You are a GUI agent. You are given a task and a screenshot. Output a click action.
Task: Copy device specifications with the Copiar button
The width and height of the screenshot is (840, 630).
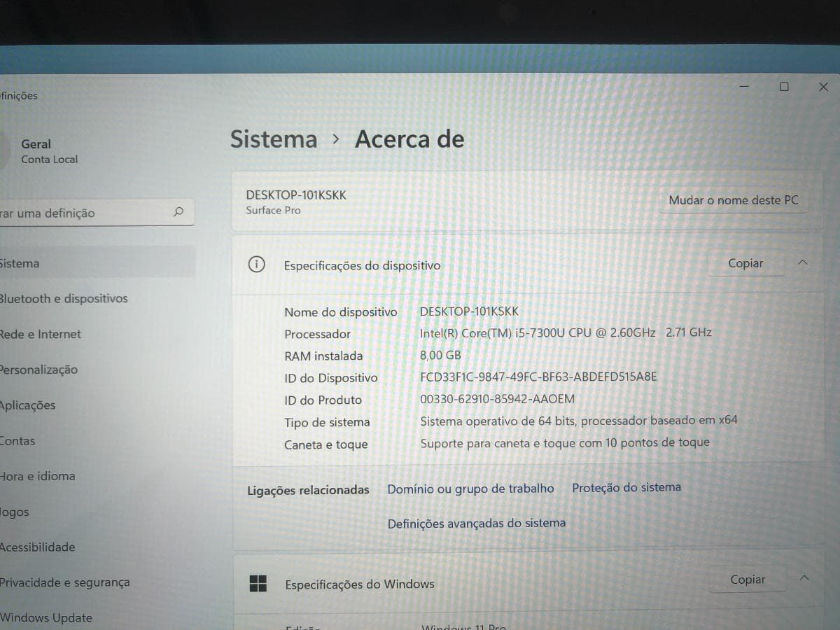tap(745, 263)
